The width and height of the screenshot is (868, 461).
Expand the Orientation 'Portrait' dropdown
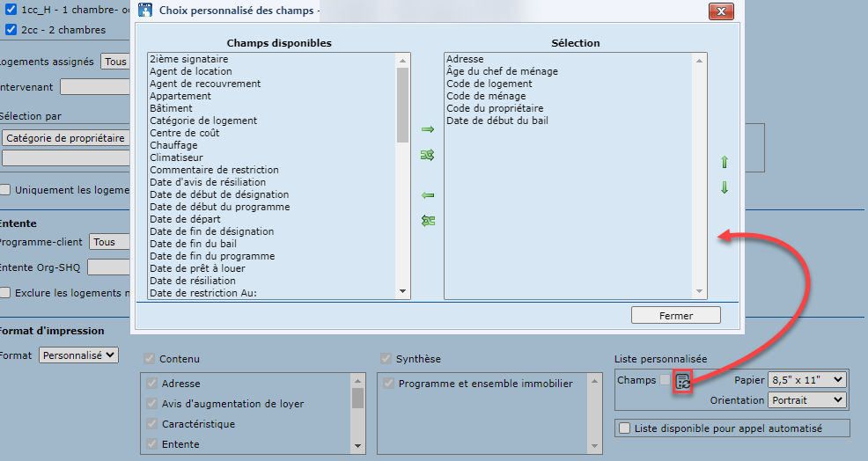pyautogui.click(x=806, y=399)
